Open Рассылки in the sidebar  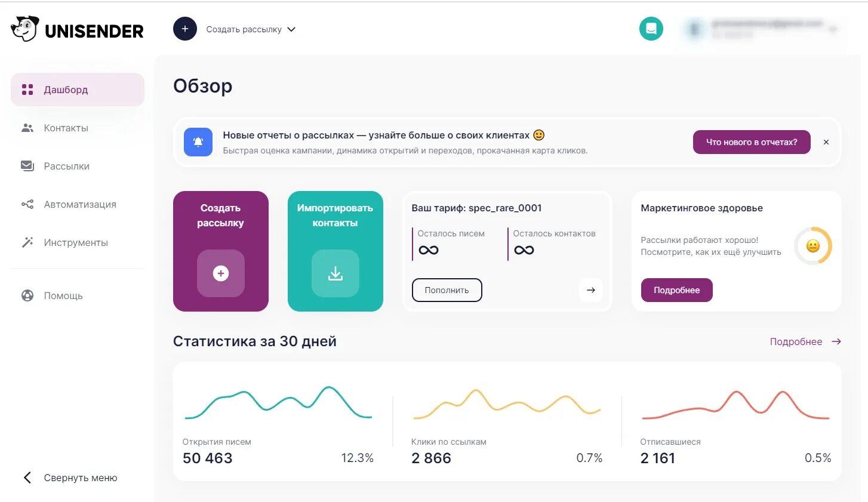point(78,166)
